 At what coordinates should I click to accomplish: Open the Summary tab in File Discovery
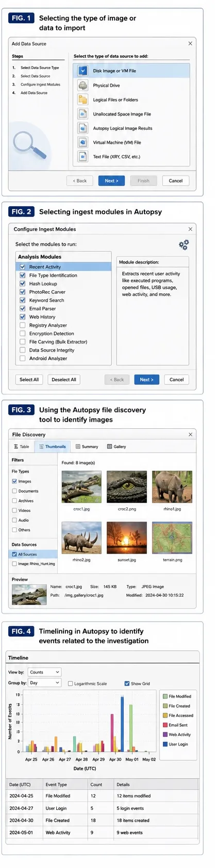click(87, 447)
